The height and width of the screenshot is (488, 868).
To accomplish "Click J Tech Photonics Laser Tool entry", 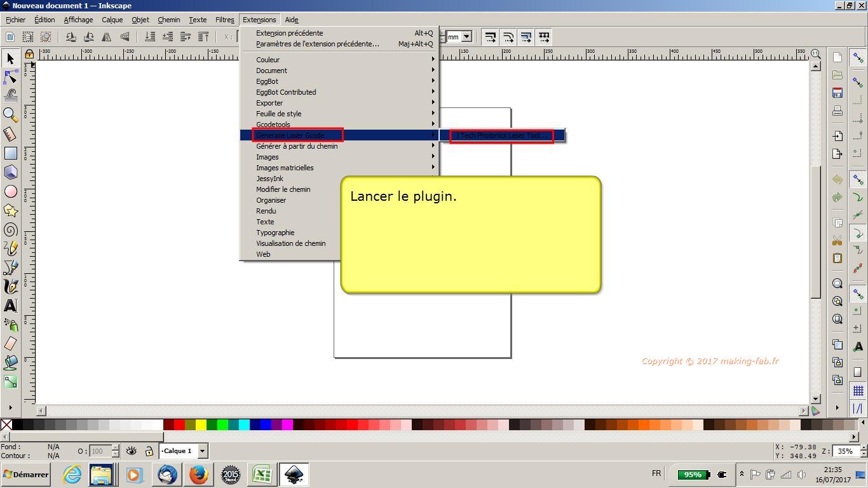I will (501, 135).
